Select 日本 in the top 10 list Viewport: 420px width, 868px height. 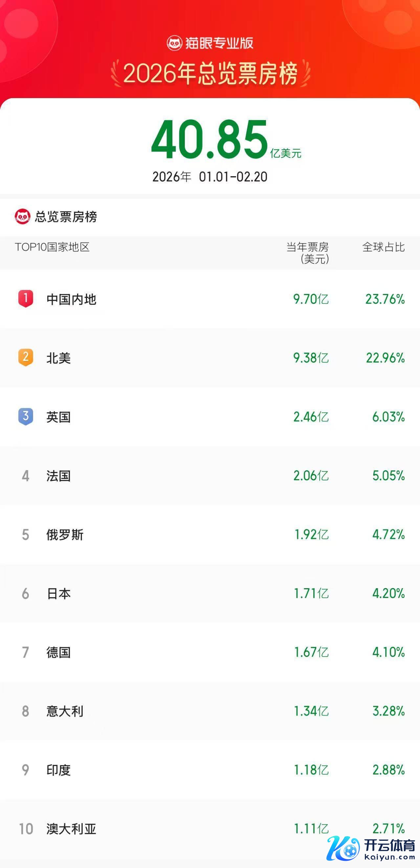tap(59, 594)
